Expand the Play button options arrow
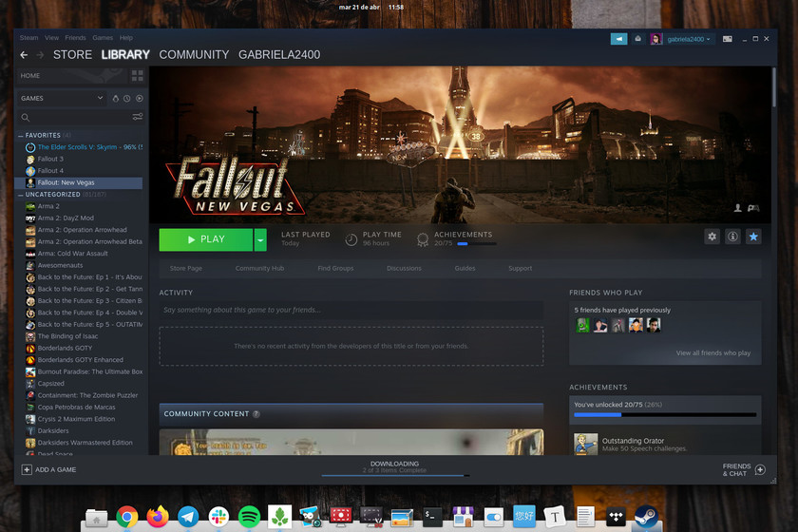The height and width of the screenshot is (532, 798). tap(260, 239)
